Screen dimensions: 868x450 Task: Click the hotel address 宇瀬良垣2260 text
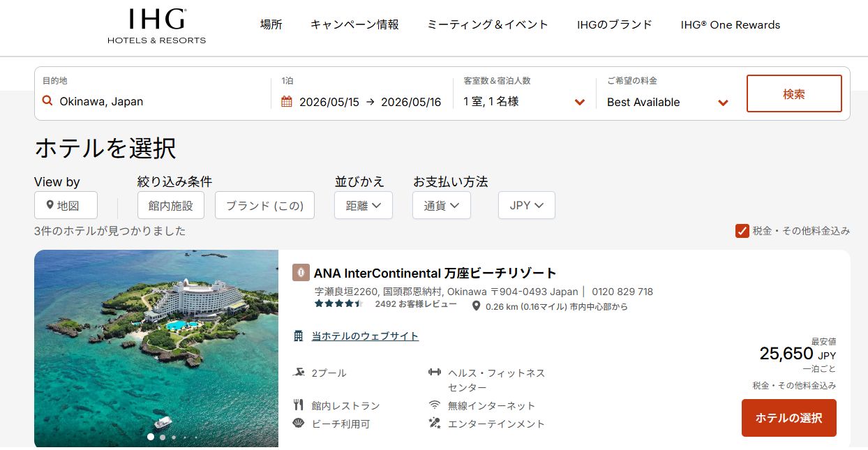(x=447, y=292)
